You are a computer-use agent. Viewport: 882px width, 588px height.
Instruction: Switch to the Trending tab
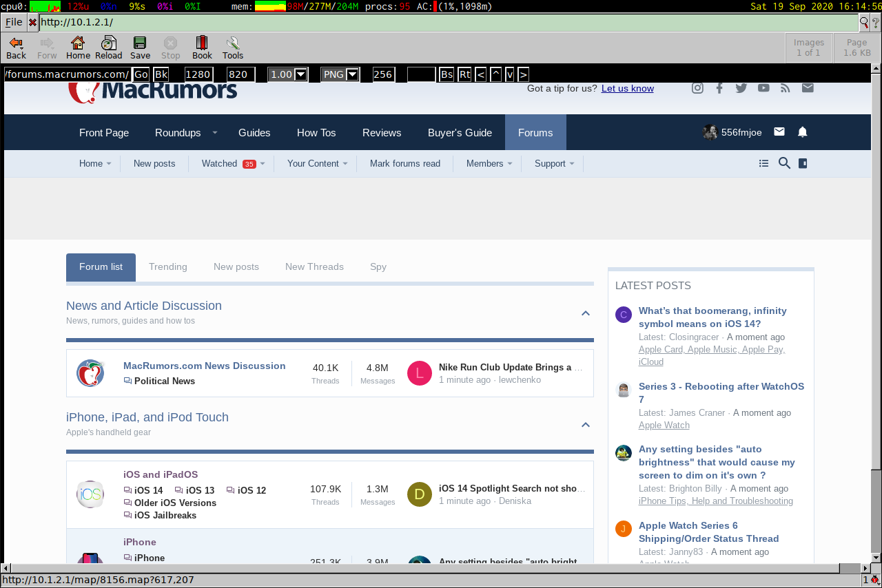[168, 267]
